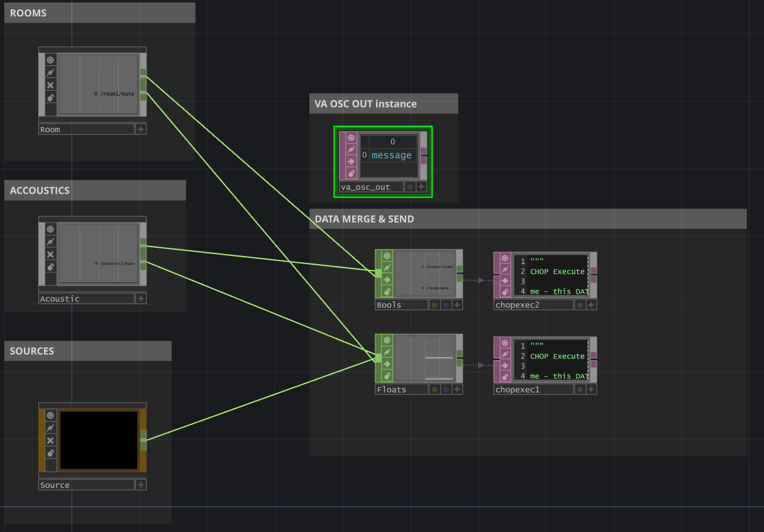Select the DATA MERGE & SEND box title
Image resolution: width=764 pixels, height=532 pixels.
(x=364, y=219)
